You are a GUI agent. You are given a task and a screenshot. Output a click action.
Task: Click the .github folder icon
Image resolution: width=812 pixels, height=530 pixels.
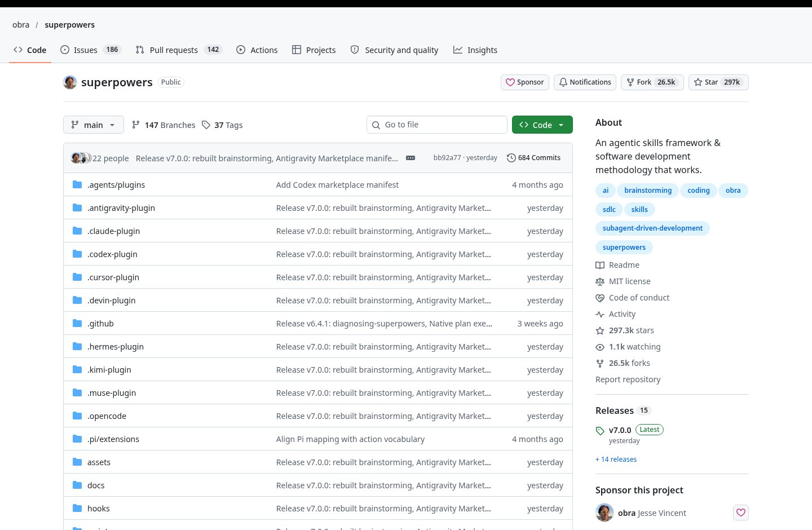77,323
